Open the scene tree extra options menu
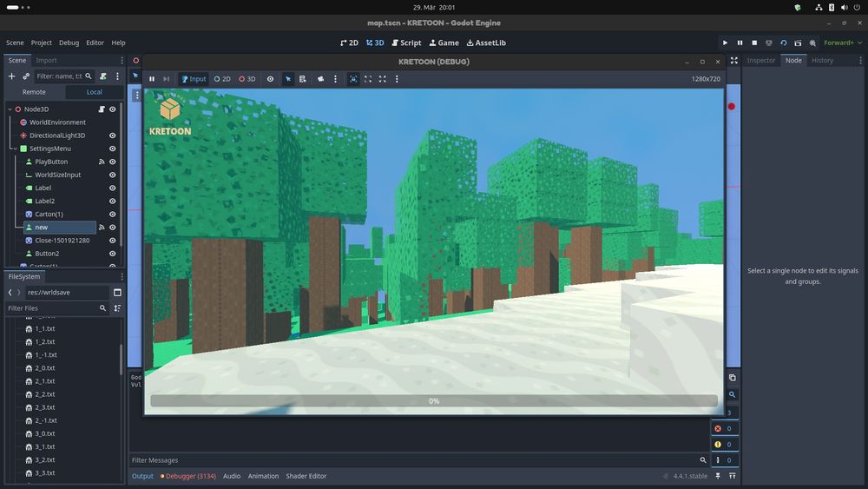 pyautogui.click(x=117, y=76)
